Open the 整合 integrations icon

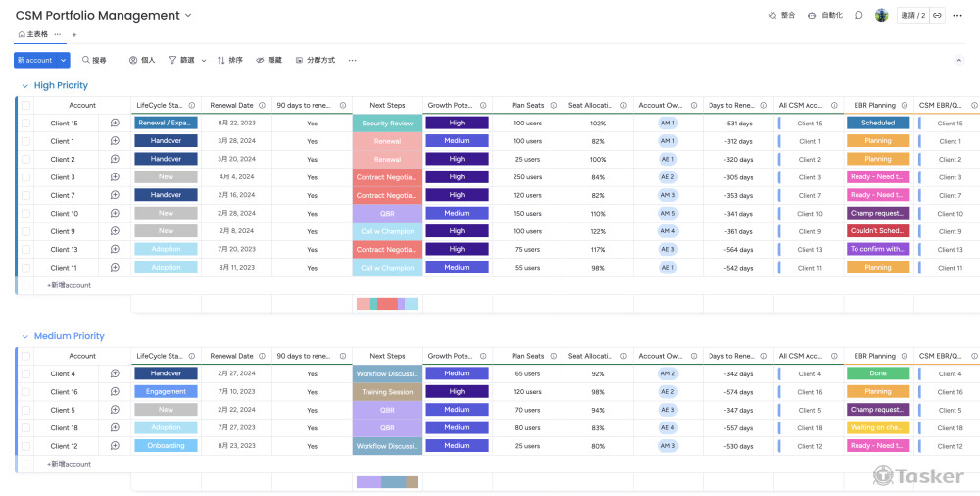pyautogui.click(x=772, y=16)
